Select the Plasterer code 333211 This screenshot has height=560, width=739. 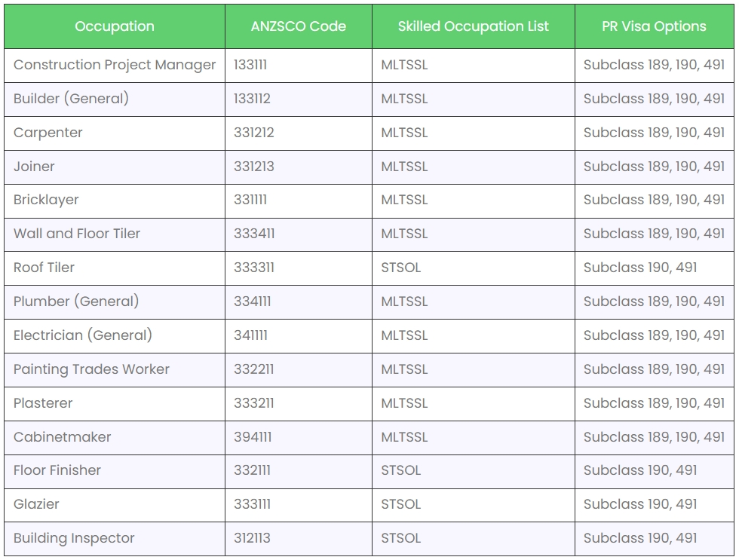(x=254, y=403)
